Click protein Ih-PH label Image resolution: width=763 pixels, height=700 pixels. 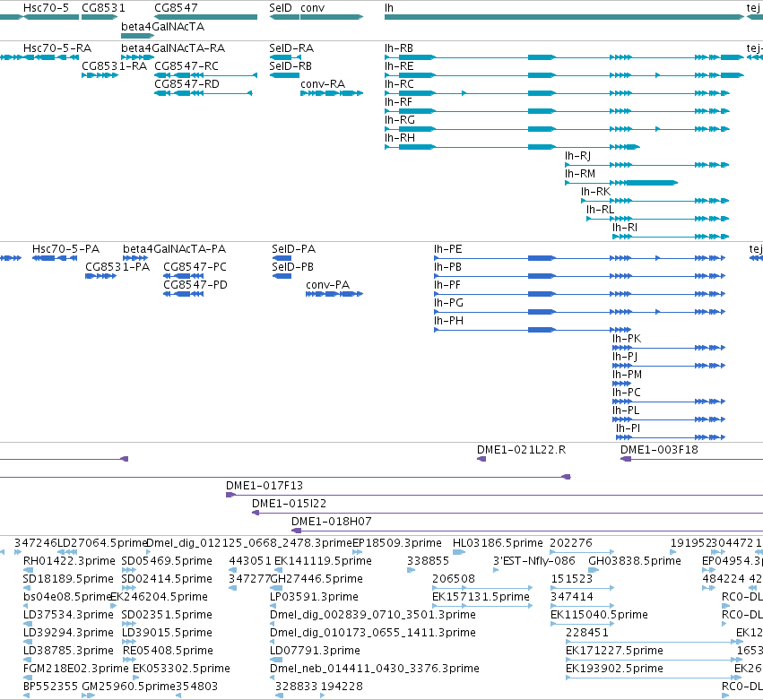[448, 321]
